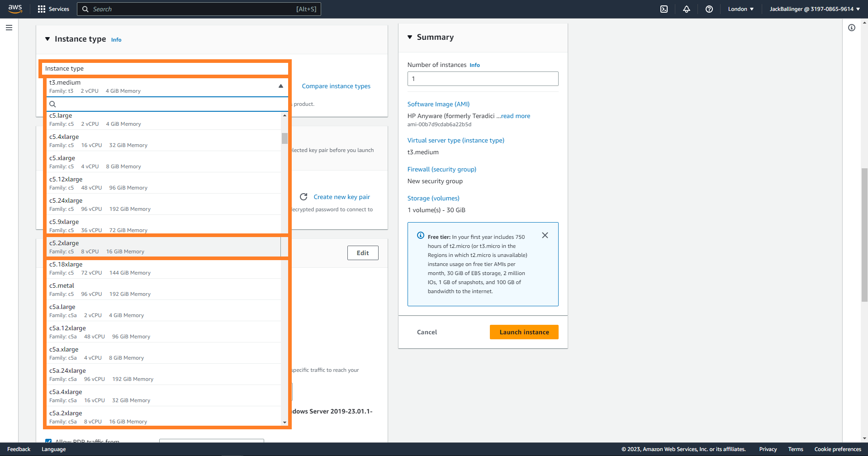Image resolution: width=868 pixels, height=456 pixels.
Task: Open Storage (volumes) link
Action: coord(433,198)
